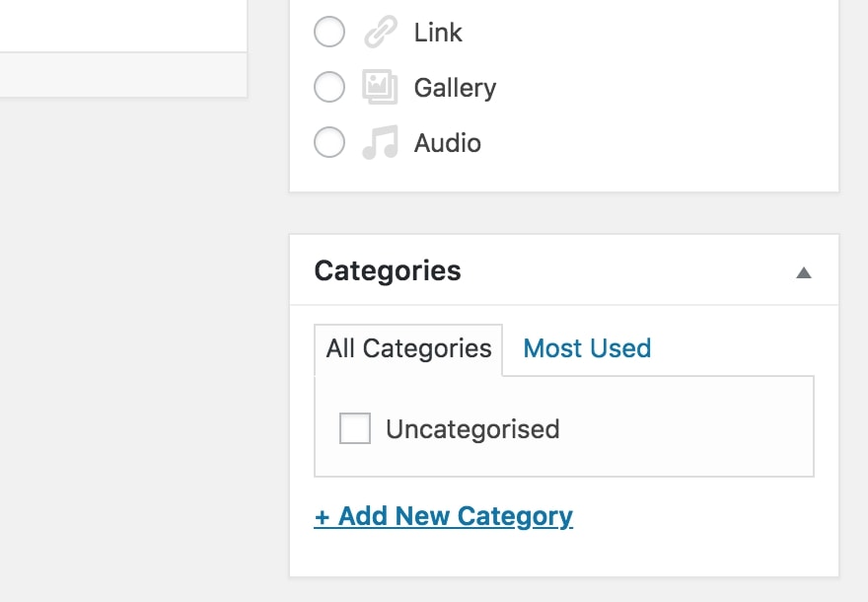
Task: Click the Link format text label
Action: point(438,33)
